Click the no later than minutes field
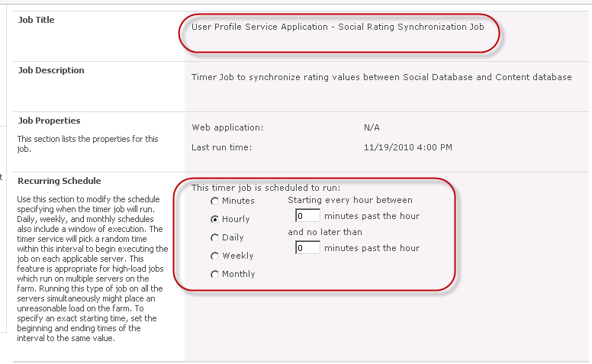592x364 pixels. [x=307, y=248]
